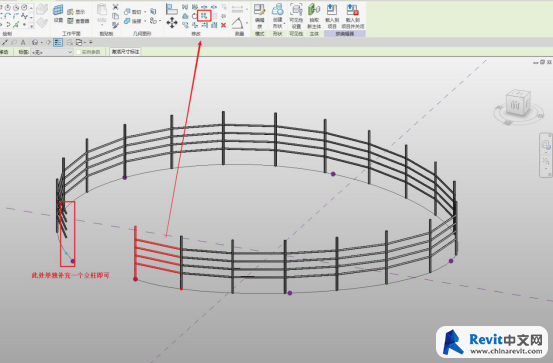Click the Load into Project icon
Viewport: 553px width, 363px height.
[x=332, y=16]
